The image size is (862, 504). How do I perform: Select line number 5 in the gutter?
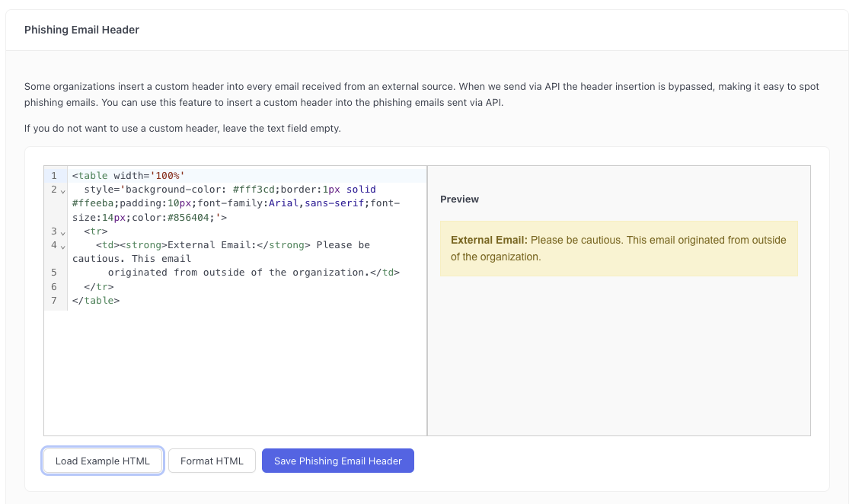(54, 273)
